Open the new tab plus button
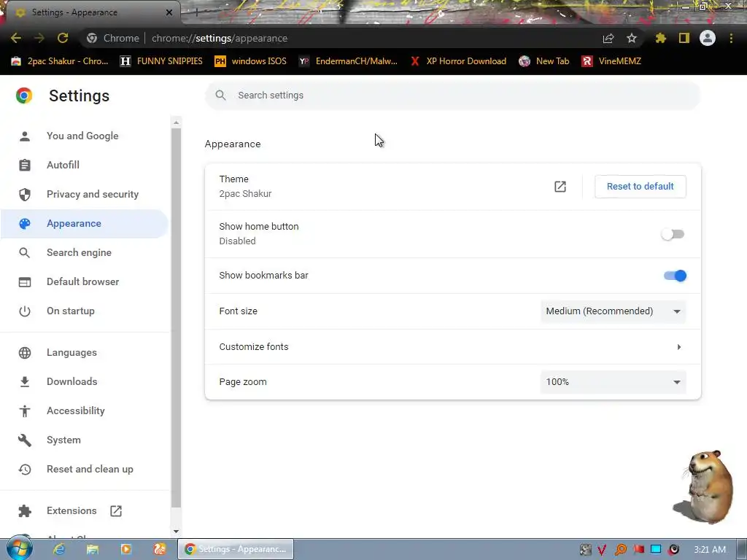 pyautogui.click(x=196, y=12)
